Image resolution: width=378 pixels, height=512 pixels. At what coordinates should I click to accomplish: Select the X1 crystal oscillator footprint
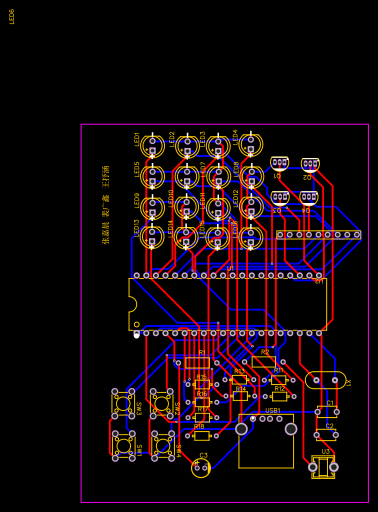(x=326, y=380)
